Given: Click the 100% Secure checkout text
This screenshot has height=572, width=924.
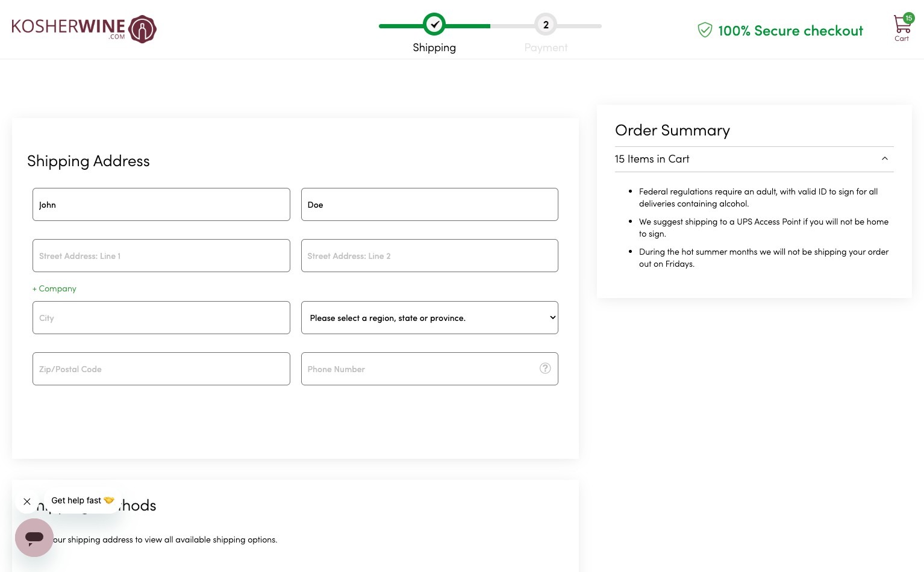Looking at the screenshot, I should coord(790,31).
